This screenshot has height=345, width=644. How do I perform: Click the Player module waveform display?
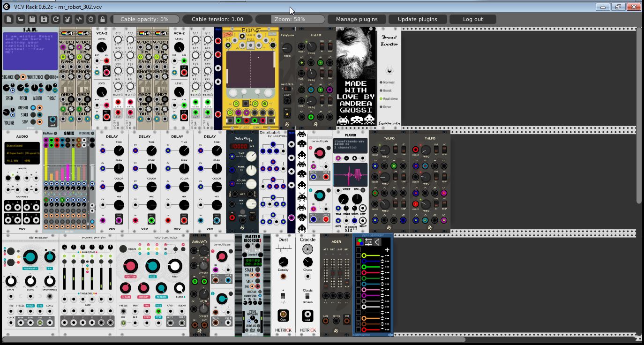[x=351, y=175]
